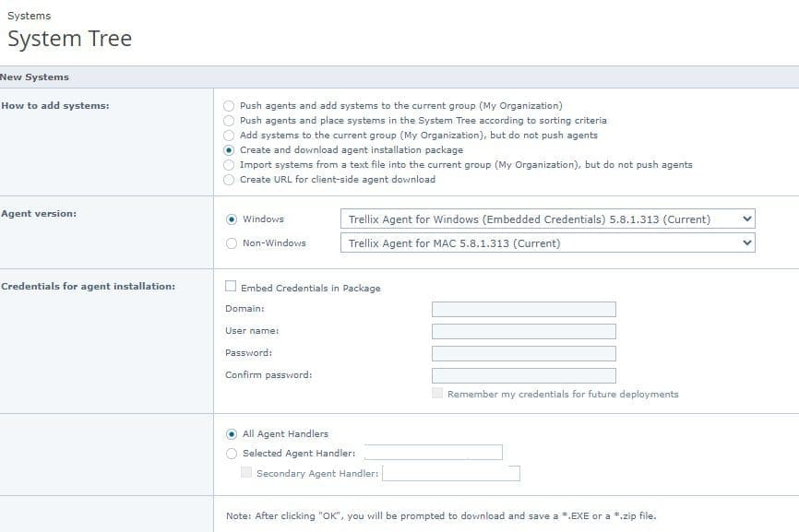Click the User name input field
This screenshot has width=799, height=532.
pyautogui.click(x=523, y=331)
